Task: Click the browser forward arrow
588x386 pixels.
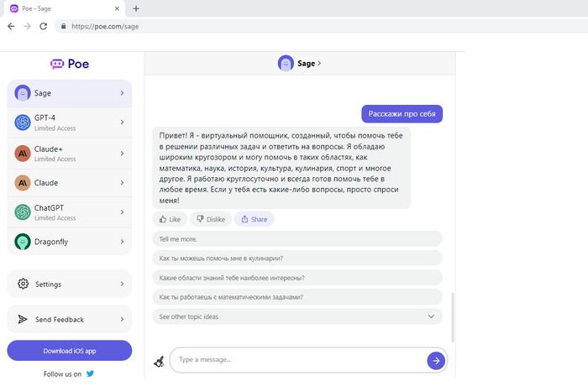Action: pyautogui.click(x=27, y=26)
